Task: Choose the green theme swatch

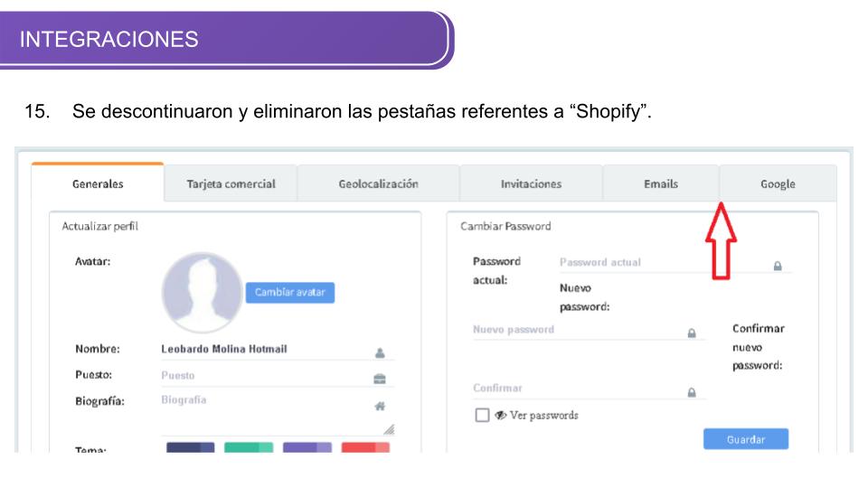Action: click(249, 447)
